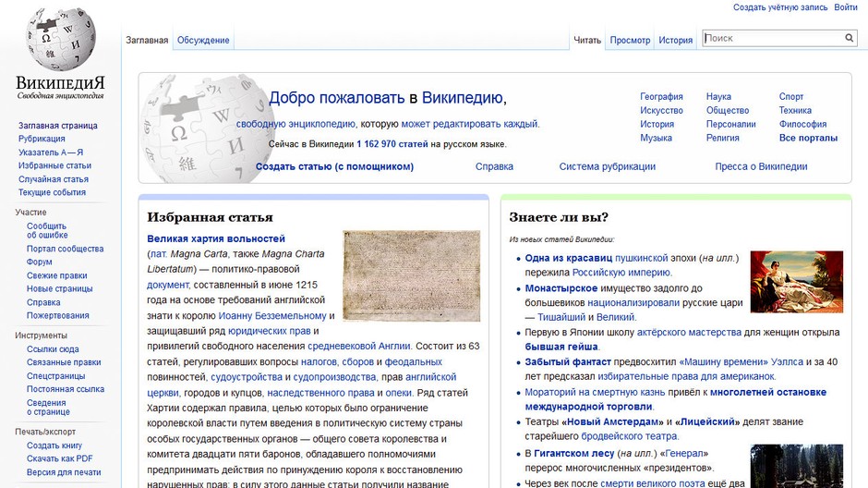Screen dimensions: 868x488
Task: Open Новые страницы sidebar link
Action: pyautogui.click(x=59, y=288)
